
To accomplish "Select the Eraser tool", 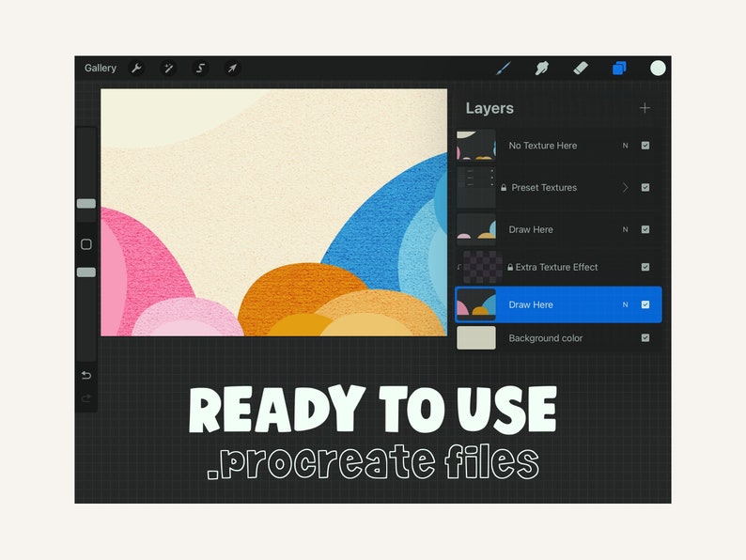I will pos(581,69).
